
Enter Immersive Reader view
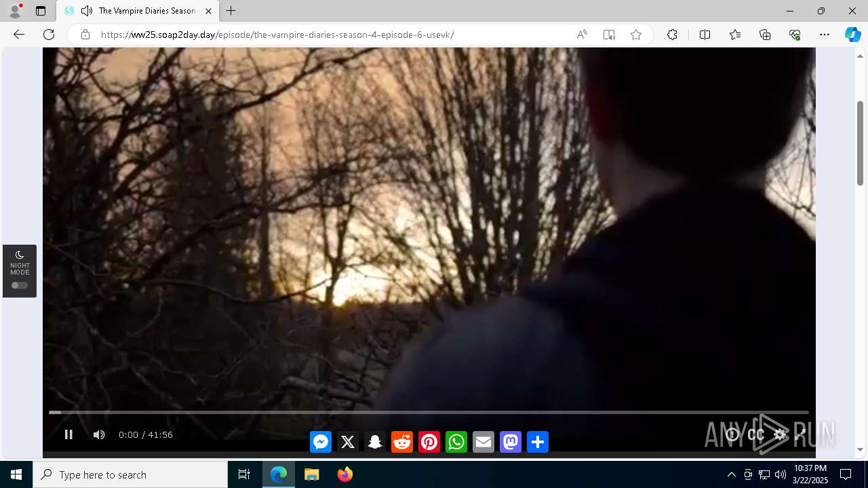609,35
